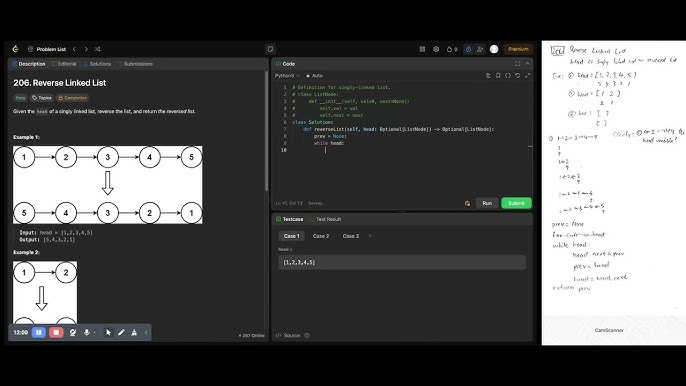Shuffle to a random problem

click(98, 49)
